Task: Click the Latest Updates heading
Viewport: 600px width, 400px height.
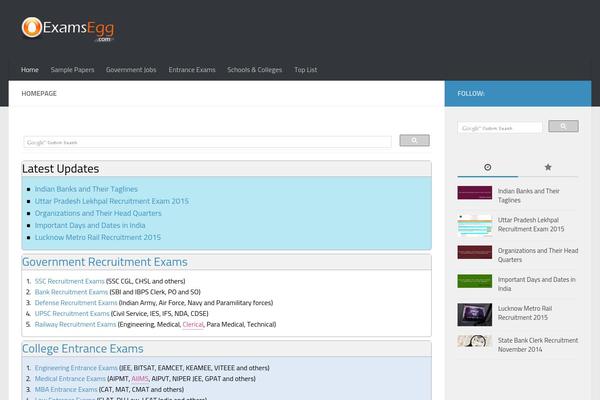Action: tap(60, 169)
